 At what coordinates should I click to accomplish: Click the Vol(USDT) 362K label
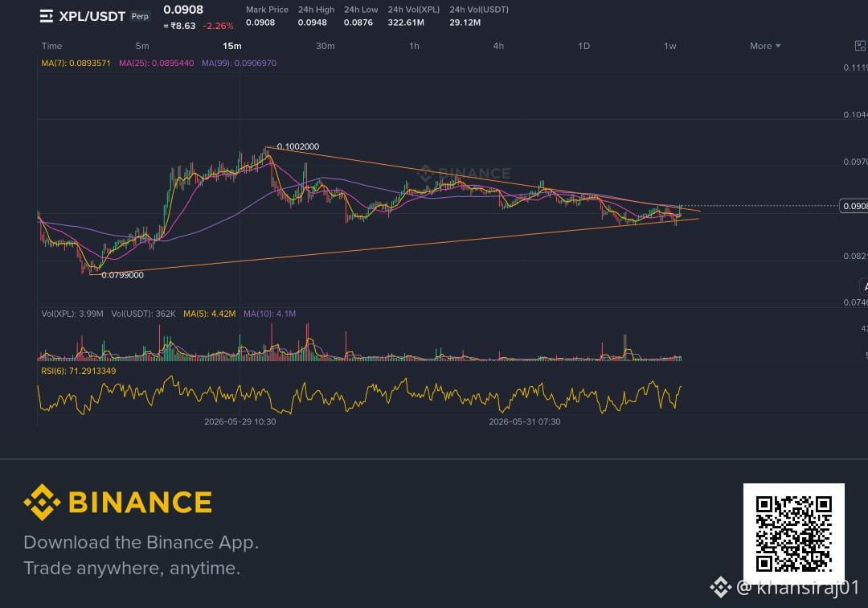pyautogui.click(x=143, y=314)
